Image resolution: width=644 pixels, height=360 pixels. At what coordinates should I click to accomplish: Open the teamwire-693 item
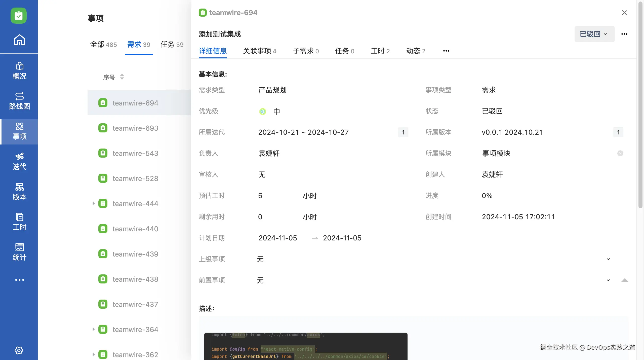point(135,128)
